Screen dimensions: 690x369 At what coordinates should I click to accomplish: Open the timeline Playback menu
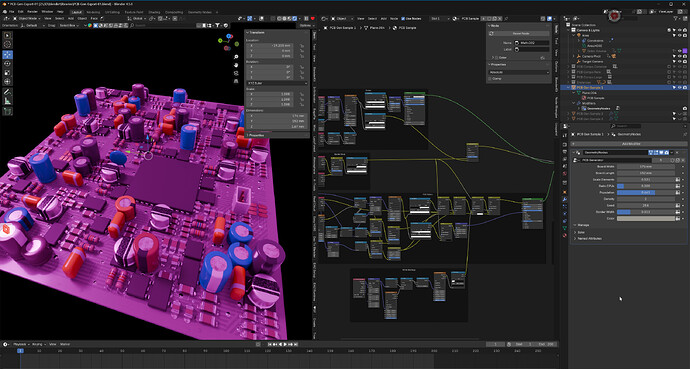(x=21, y=344)
